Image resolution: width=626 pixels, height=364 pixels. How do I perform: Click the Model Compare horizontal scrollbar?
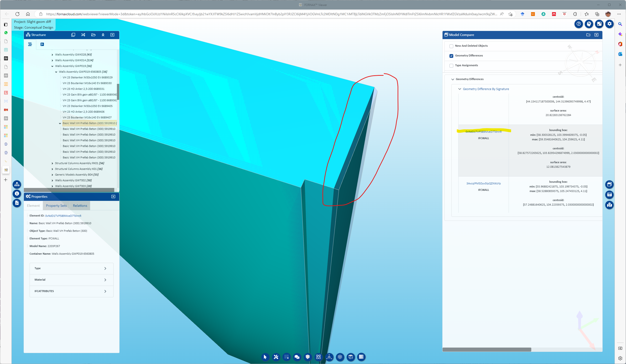click(487, 350)
